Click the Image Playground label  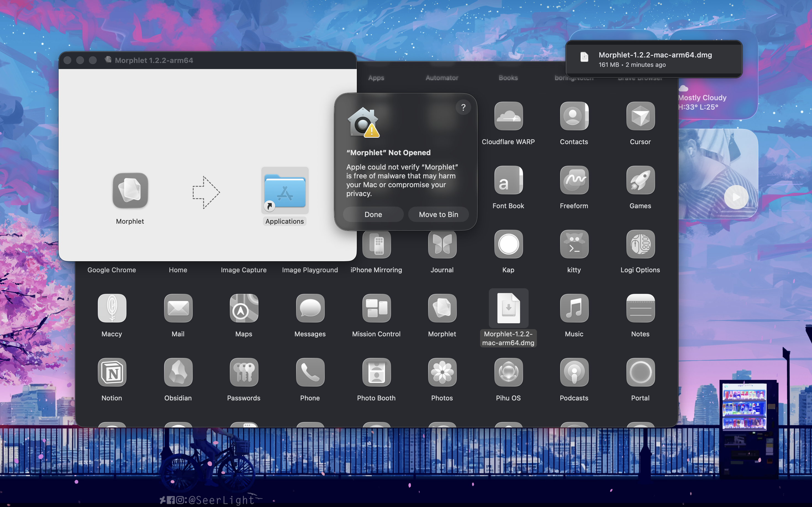[310, 270]
